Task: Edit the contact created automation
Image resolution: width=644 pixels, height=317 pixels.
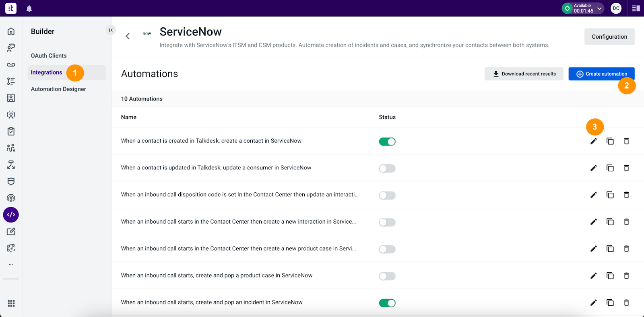Action: pyautogui.click(x=593, y=141)
